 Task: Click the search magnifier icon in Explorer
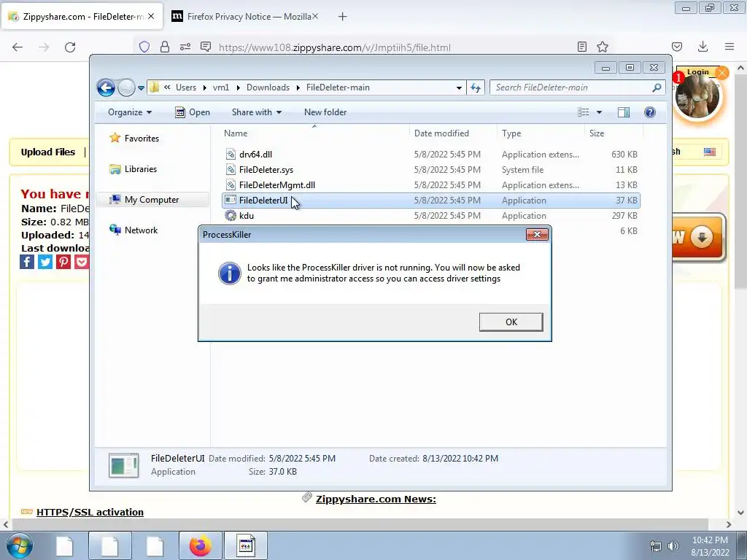click(657, 87)
